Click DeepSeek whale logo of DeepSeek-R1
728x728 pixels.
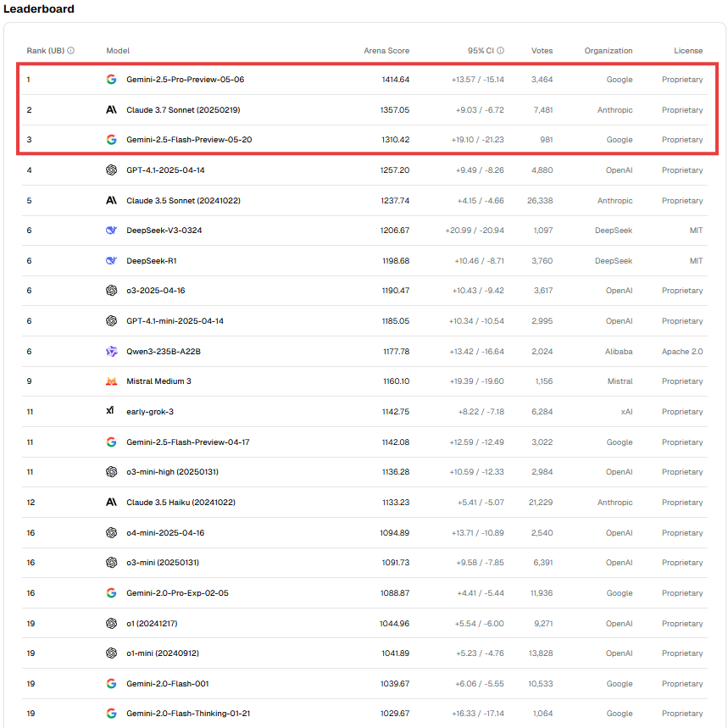(111, 261)
